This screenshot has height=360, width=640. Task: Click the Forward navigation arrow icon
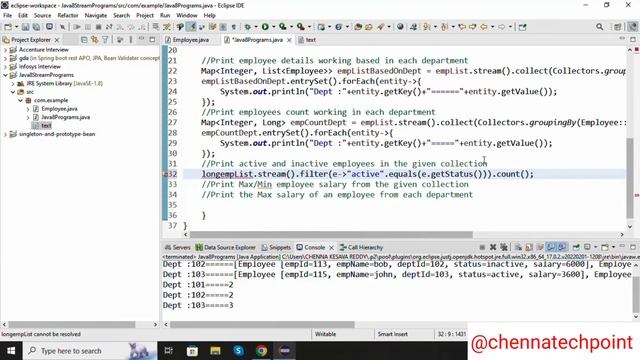coord(501,27)
